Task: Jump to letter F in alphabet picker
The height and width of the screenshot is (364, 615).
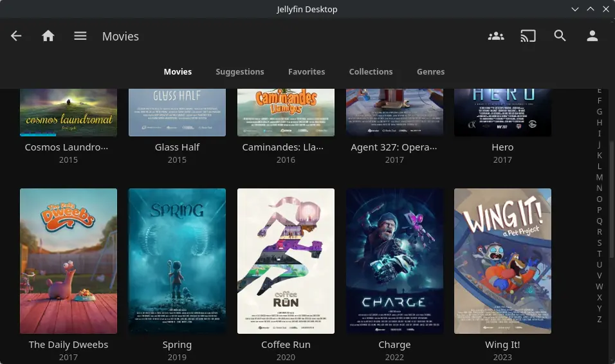Action: (x=600, y=101)
